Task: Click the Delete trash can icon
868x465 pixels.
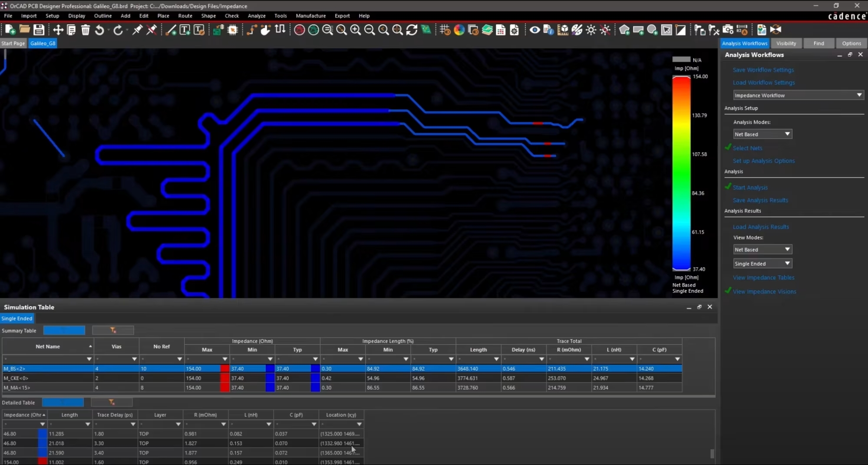Action: 86,30
